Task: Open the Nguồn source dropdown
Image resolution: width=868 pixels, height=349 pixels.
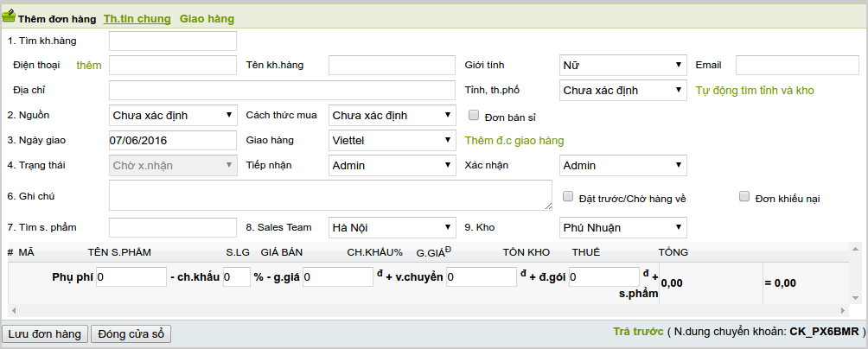Action: pyautogui.click(x=173, y=115)
